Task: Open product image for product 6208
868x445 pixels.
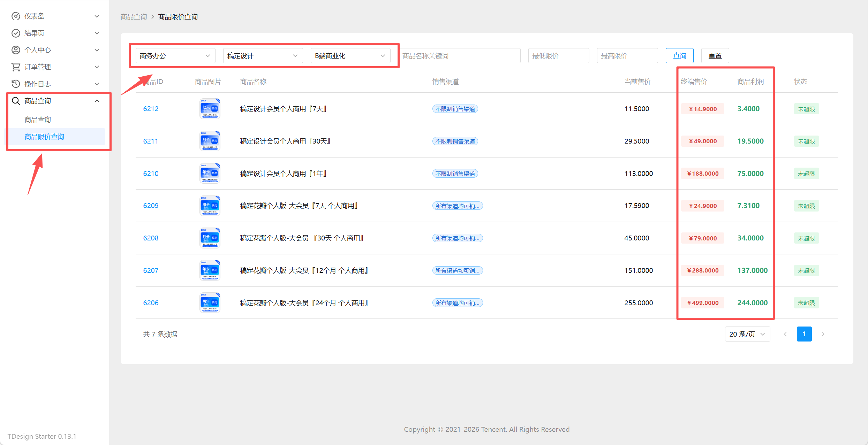Action: pyautogui.click(x=210, y=238)
